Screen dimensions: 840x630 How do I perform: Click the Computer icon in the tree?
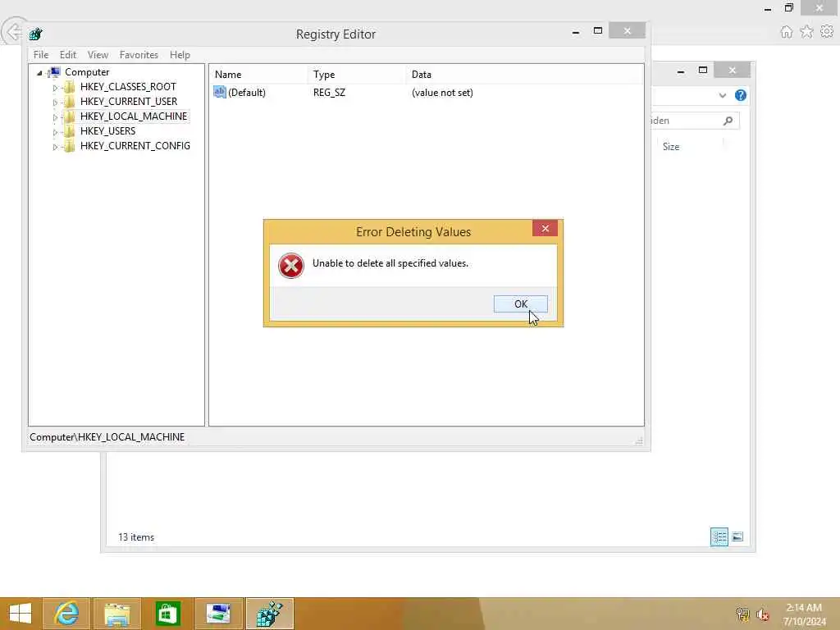tap(54, 72)
